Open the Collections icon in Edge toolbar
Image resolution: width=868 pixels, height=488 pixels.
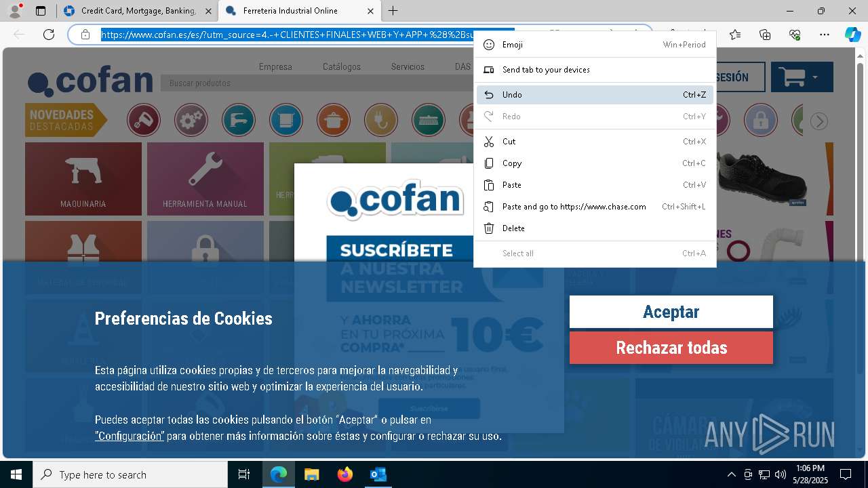(765, 35)
